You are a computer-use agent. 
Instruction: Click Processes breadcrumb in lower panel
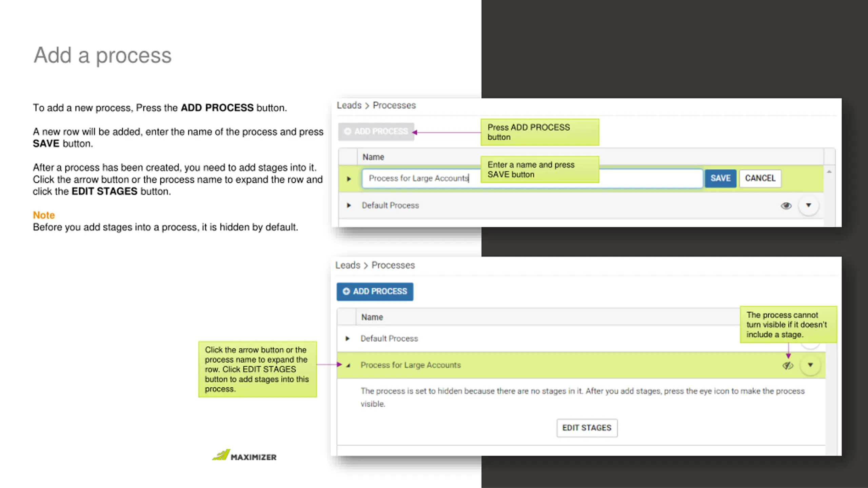tap(393, 265)
